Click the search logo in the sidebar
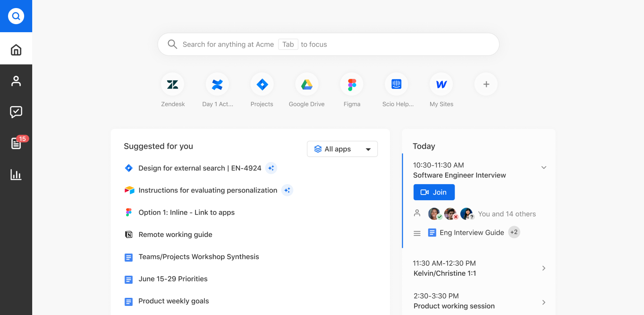The width and height of the screenshot is (644, 315). (16, 16)
